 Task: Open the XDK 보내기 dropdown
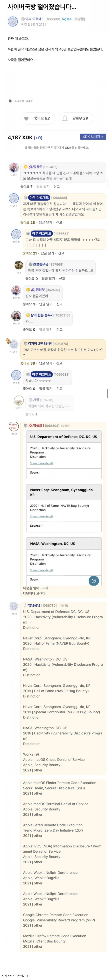coord(93,137)
